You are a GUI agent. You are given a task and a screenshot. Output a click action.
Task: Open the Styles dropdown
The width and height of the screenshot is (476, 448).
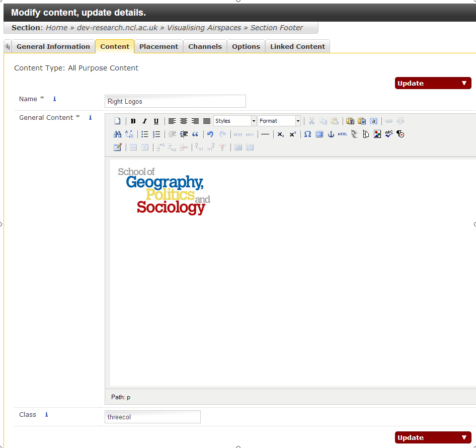[x=235, y=121]
